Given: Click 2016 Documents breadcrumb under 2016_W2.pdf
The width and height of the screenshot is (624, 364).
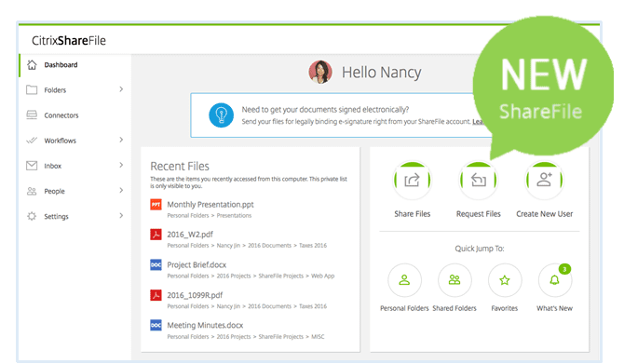Looking at the screenshot, I should [270, 246].
